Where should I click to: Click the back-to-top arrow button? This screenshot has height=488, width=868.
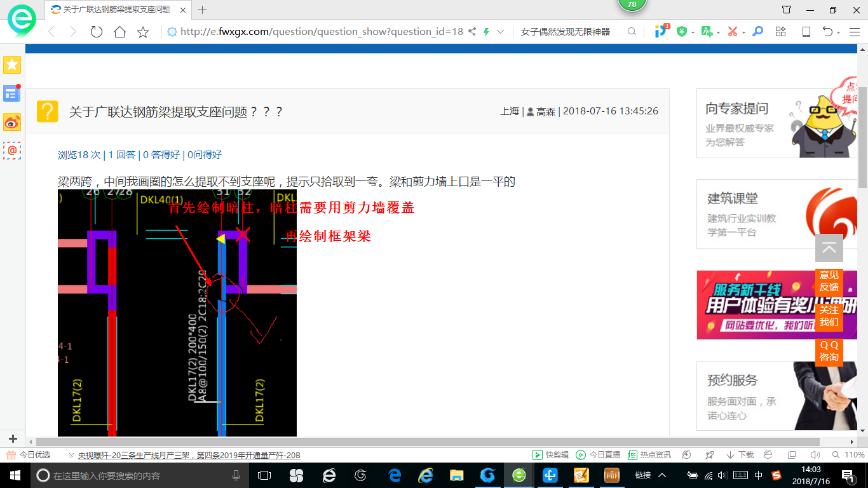click(829, 248)
